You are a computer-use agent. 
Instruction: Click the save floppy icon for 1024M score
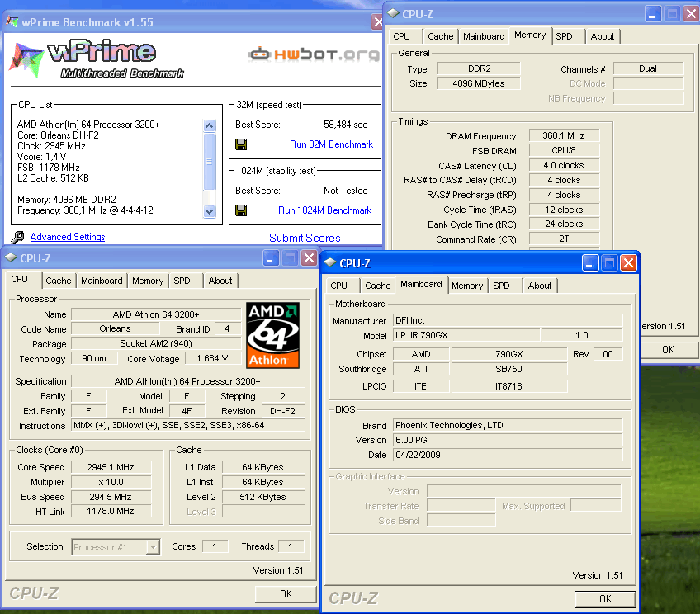(x=241, y=210)
